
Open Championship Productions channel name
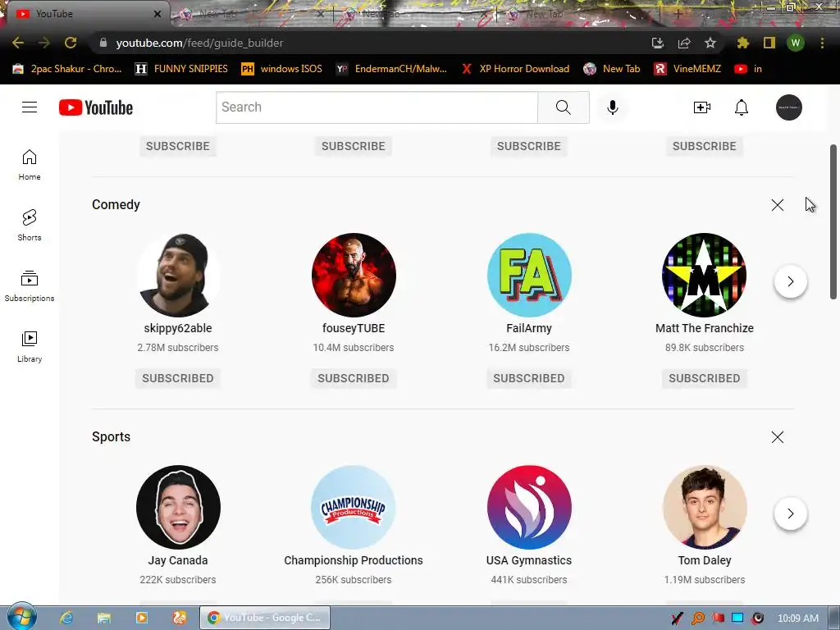(x=354, y=560)
